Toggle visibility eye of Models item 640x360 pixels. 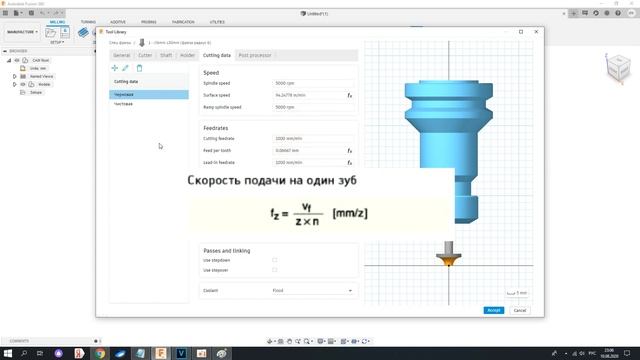coord(23,84)
